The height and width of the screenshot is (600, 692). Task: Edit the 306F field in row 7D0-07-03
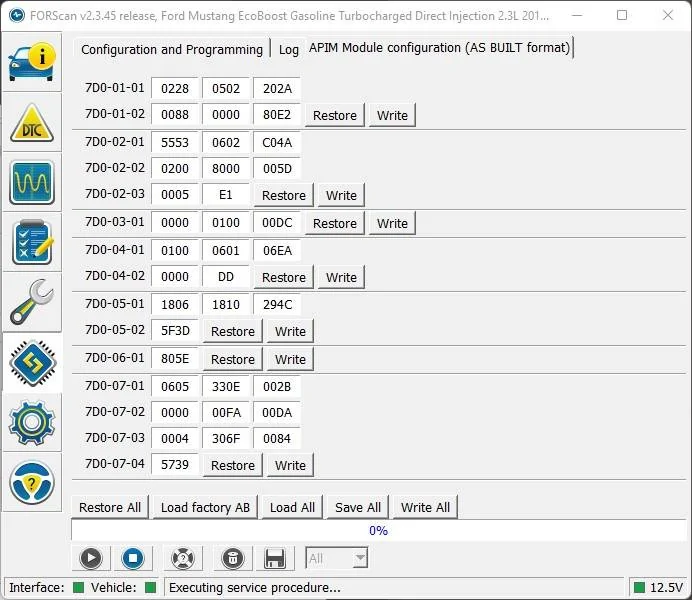click(226, 438)
